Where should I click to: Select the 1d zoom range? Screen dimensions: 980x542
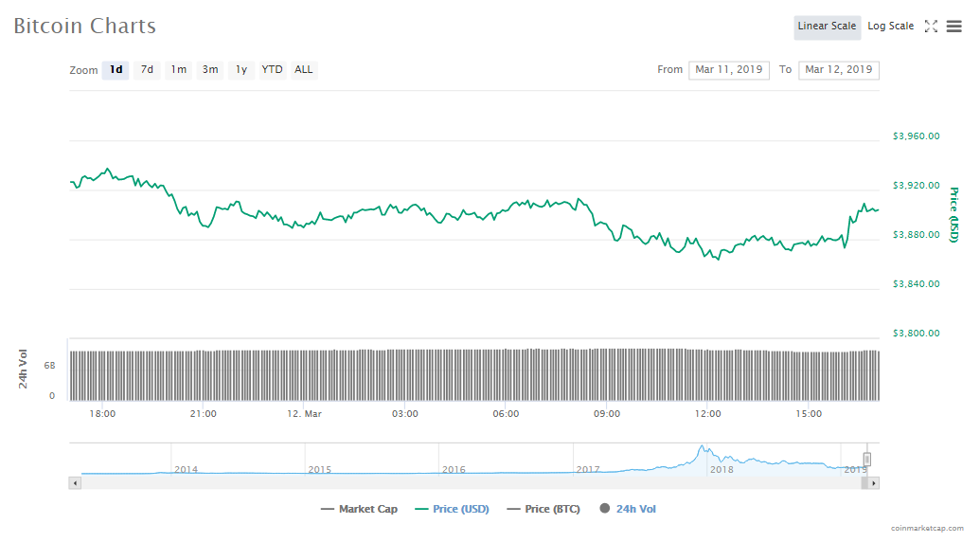(x=116, y=70)
